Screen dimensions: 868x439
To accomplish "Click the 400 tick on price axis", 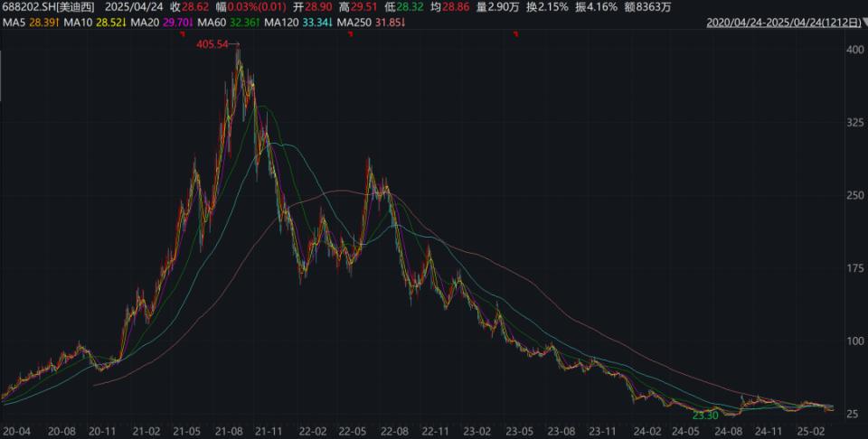I will point(855,50).
